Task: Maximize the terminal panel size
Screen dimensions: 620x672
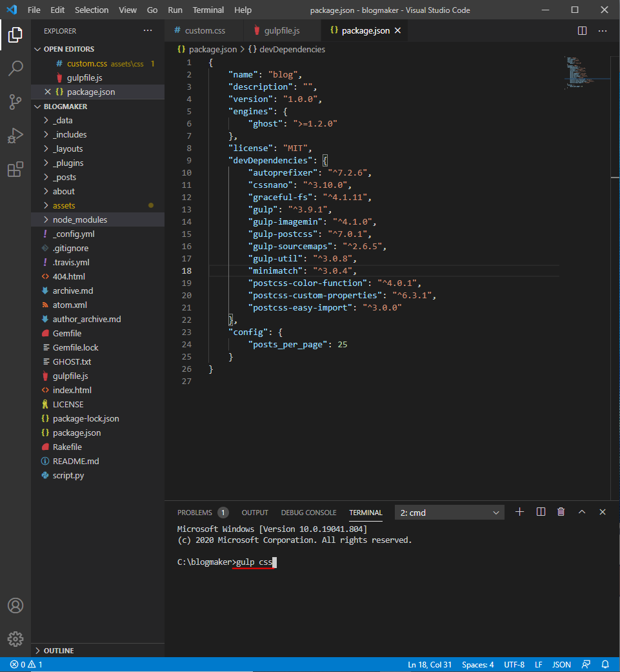Action: (582, 512)
